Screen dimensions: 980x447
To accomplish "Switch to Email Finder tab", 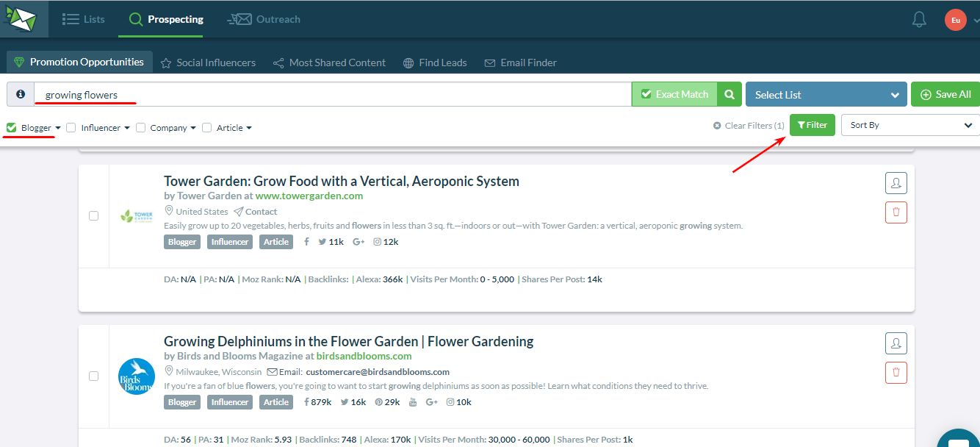I will pyautogui.click(x=520, y=62).
